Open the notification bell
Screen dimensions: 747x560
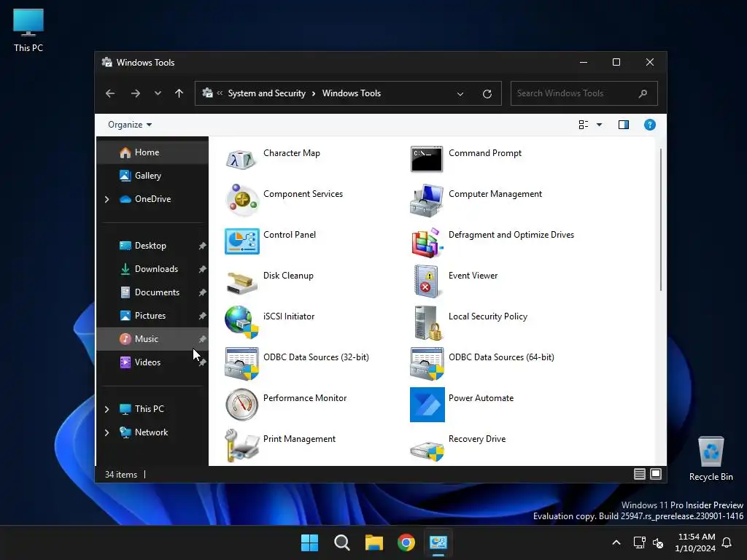[727, 542]
